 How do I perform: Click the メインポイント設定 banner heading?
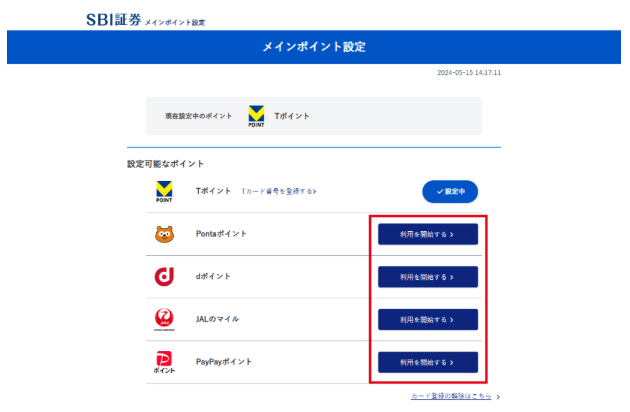pyautogui.click(x=314, y=47)
